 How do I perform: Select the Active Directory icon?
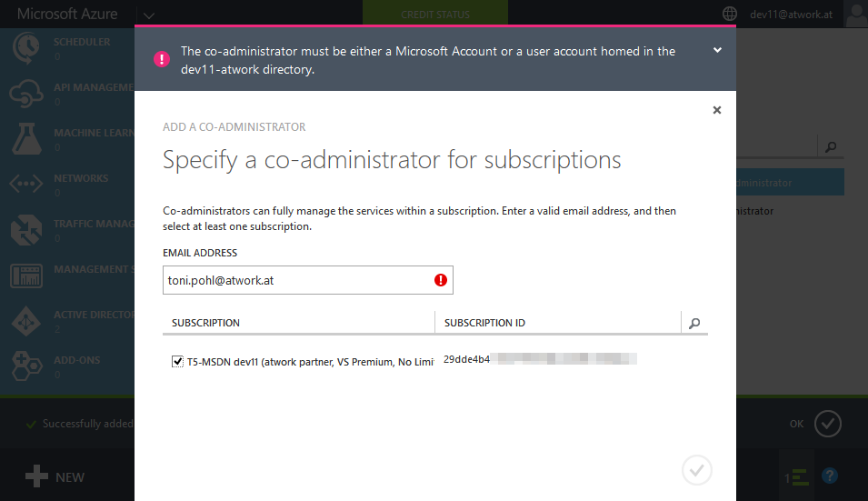click(25, 320)
